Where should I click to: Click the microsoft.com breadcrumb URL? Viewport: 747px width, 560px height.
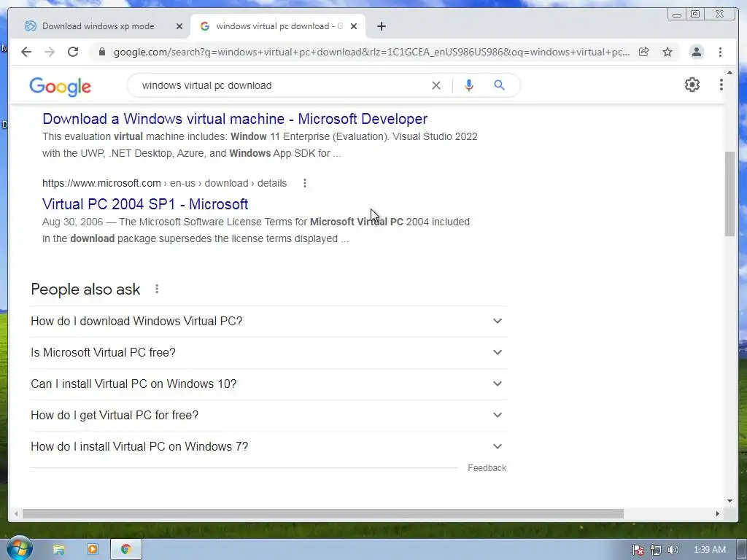(164, 183)
